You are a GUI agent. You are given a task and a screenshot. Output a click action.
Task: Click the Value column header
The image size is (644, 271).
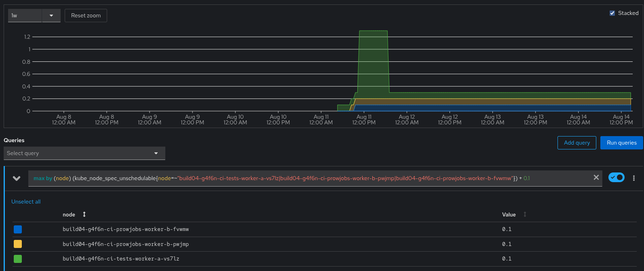(x=509, y=214)
